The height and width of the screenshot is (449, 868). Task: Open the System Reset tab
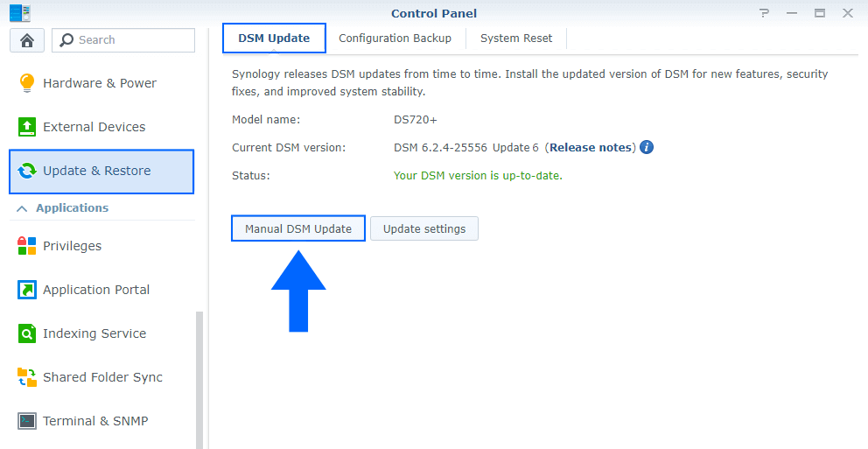click(x=516, y=39)
